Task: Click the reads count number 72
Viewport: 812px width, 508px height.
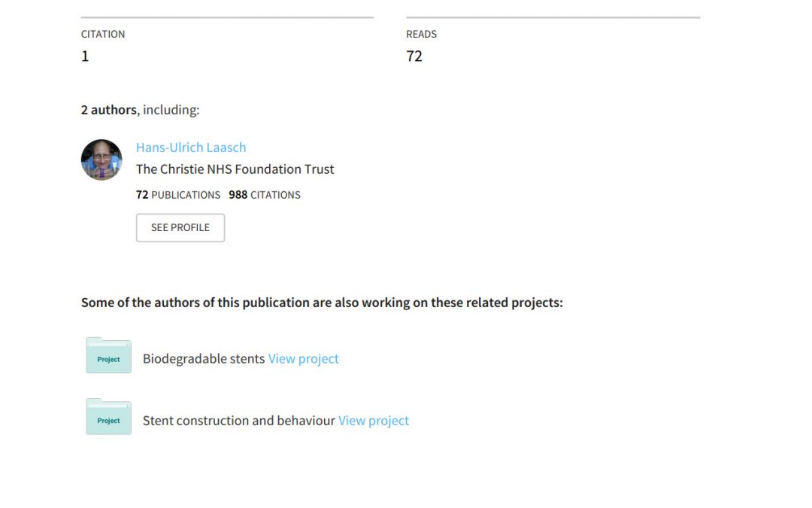Action: (414, 56)
